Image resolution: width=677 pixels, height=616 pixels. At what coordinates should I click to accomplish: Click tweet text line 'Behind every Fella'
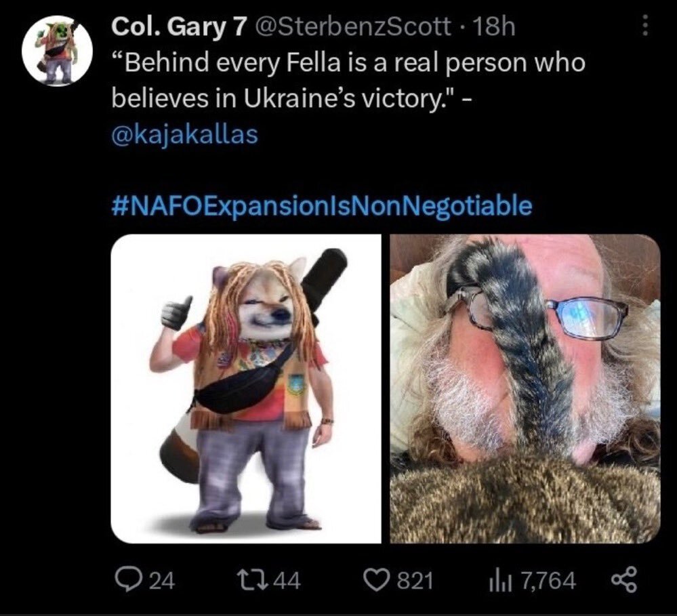(348, 63)
